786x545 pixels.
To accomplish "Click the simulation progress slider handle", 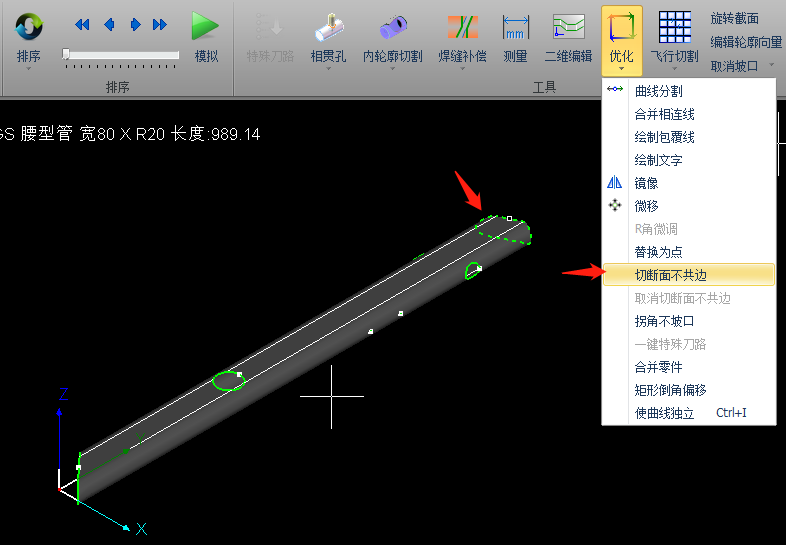I will point(66,55).
